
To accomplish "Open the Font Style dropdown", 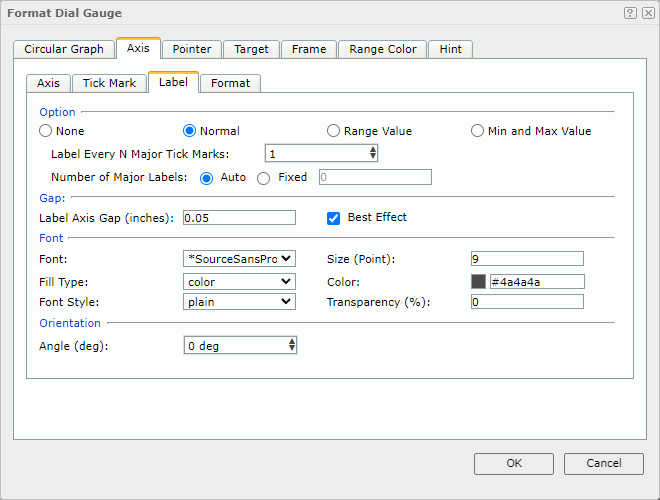I will (x=240, y=301).
